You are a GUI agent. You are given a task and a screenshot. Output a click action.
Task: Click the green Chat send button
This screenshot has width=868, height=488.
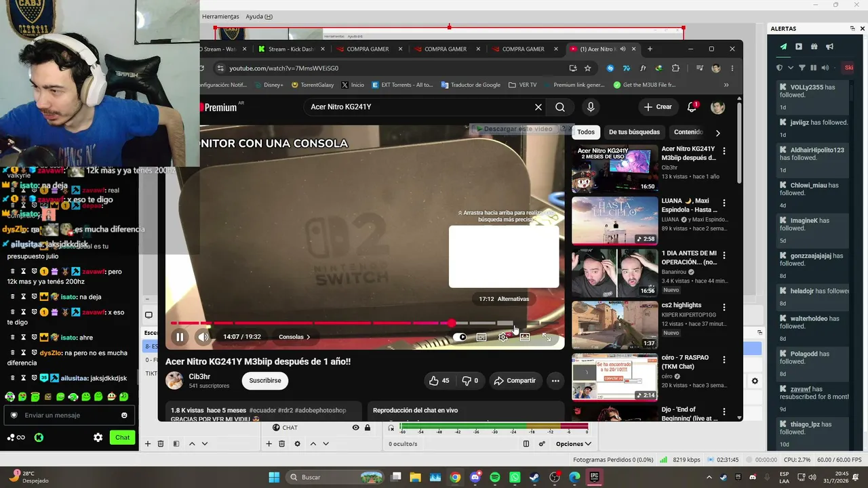122,438
